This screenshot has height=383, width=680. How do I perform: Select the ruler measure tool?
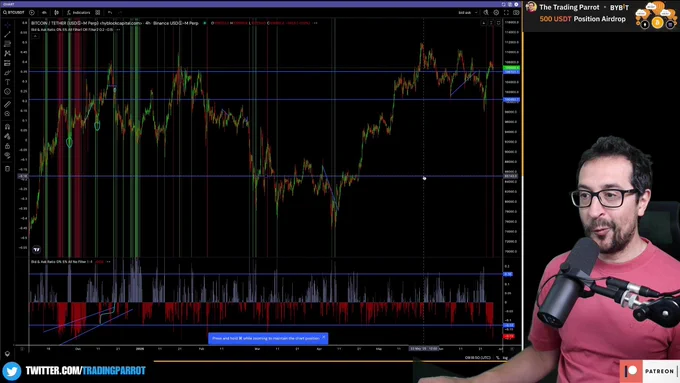pyautogui.click(x=7, y=105)
